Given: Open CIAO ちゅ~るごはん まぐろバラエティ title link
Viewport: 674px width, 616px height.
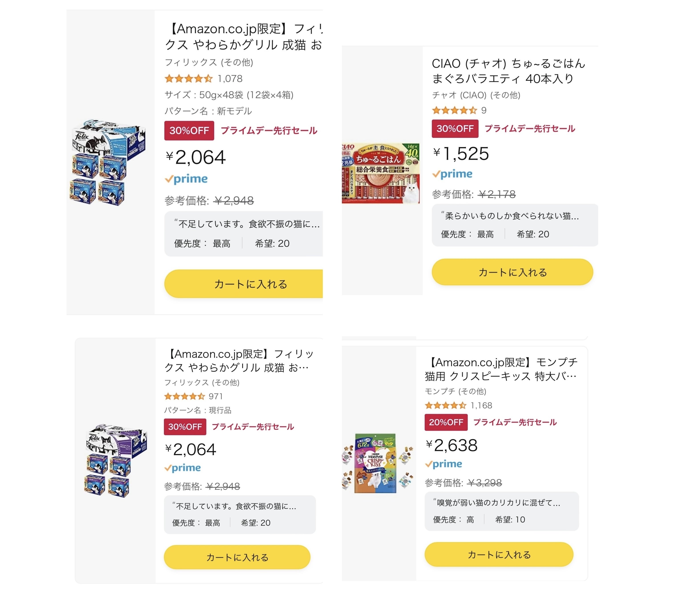Looking at the screenshot, I should (x=508, y=71).
